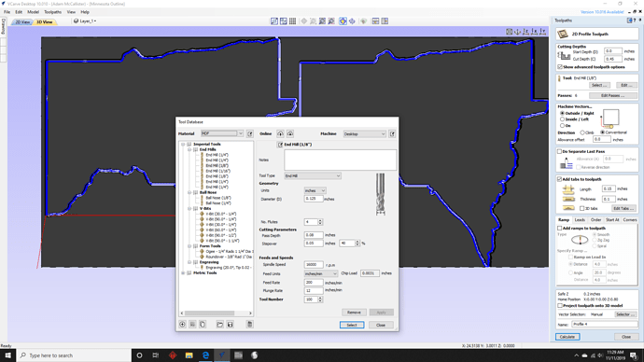Open Microsoft Edge from taskbar

coord(205,355)
